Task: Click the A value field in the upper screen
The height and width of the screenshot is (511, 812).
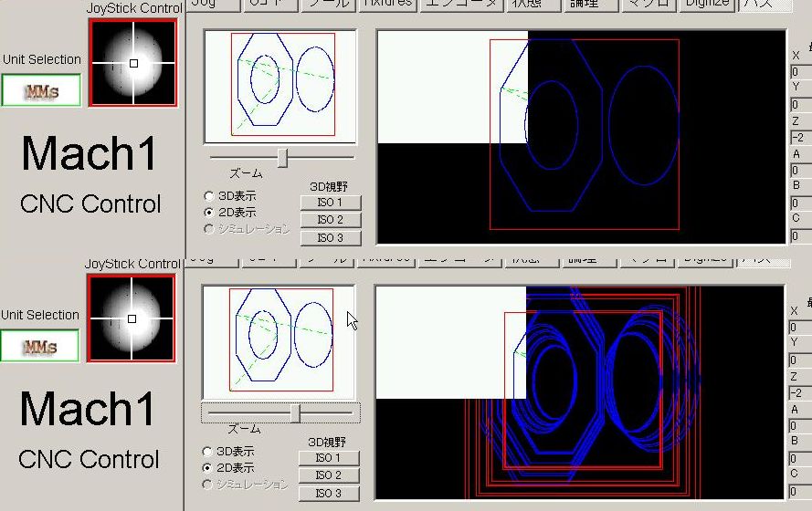Action: click(801, 170)
